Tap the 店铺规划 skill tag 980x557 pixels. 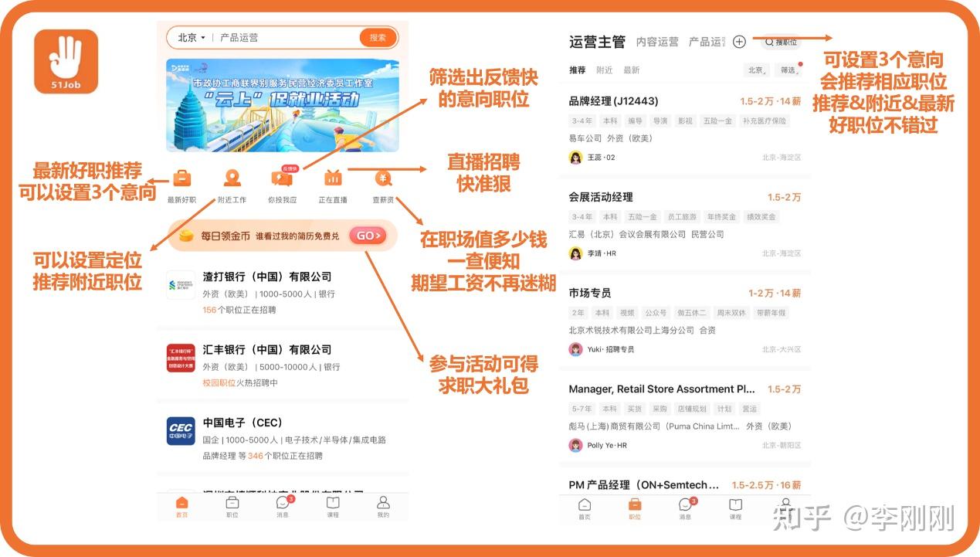click(692, 409)
